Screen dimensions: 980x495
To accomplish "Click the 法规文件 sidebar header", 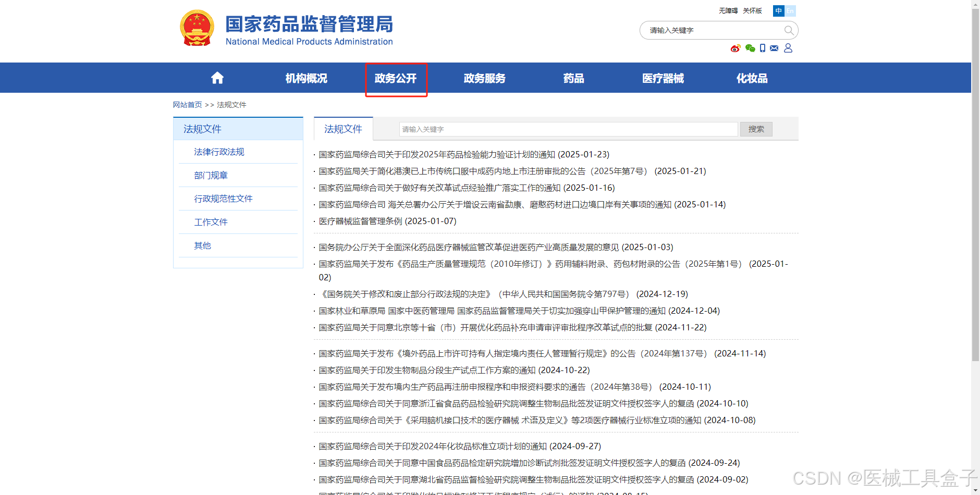I will [x=238, y=129].
